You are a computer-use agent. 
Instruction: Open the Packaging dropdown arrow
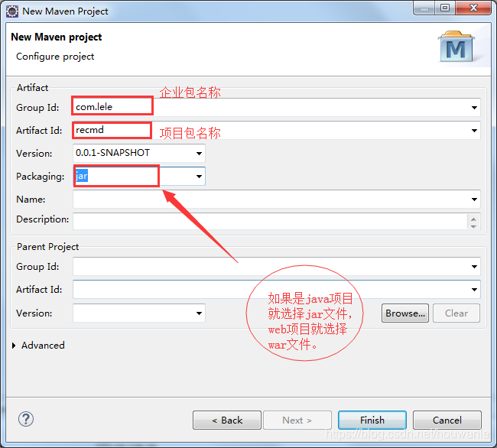click(x=199, y=176)
